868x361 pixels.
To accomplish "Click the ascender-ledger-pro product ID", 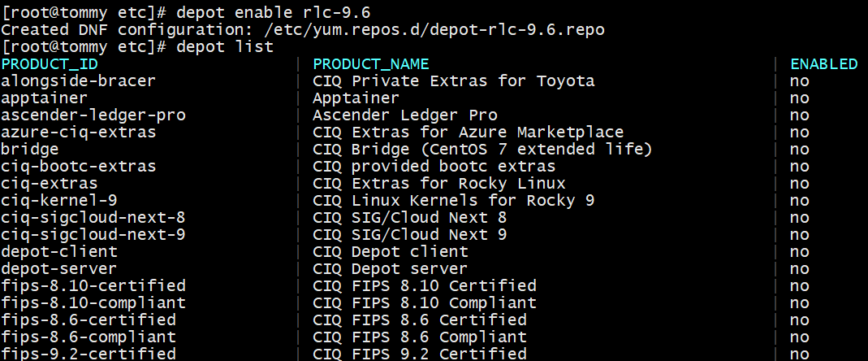I will pos(93,115).
